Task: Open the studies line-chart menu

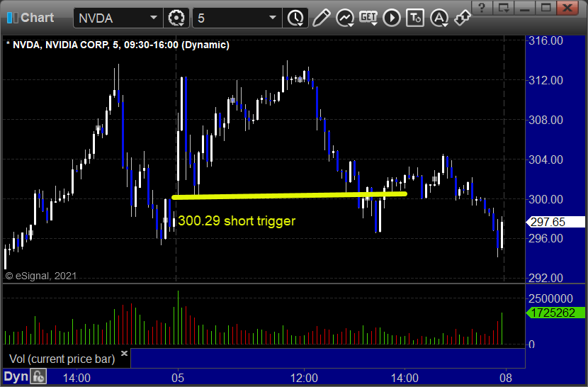Action: point(345,18)
